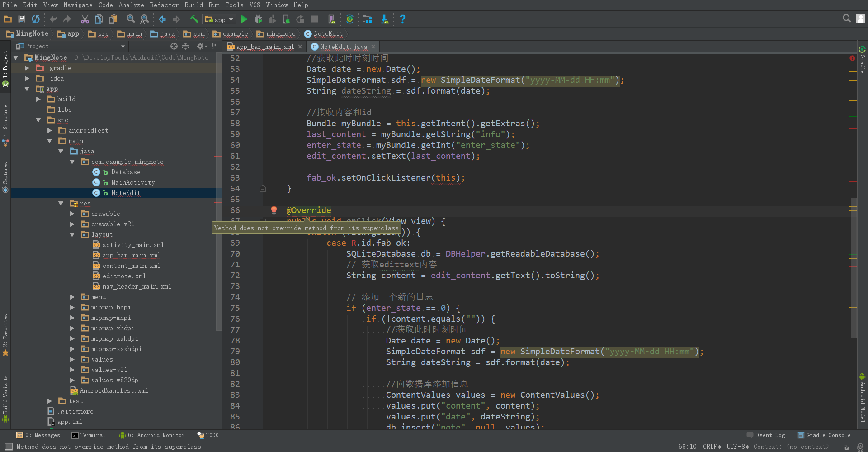Viewport: 868px width, 452px height.
Task: Click the Redo arrow icon
Action: point(67,19)
